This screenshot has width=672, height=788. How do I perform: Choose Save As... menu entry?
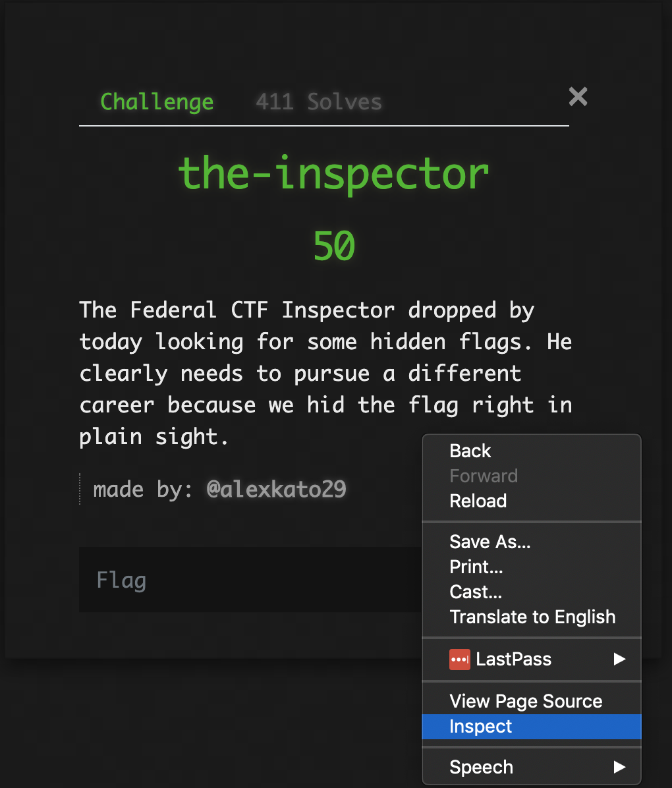coord(490,542)
